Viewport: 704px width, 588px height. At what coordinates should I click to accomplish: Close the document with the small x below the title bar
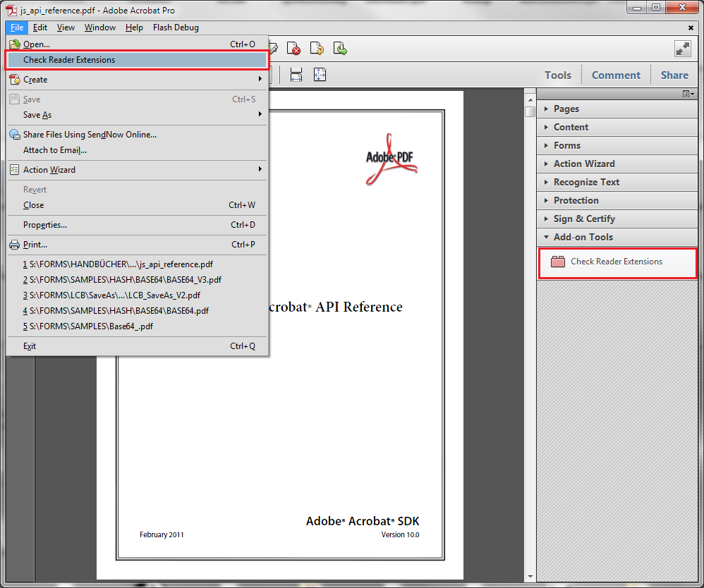tap(691, 27)
